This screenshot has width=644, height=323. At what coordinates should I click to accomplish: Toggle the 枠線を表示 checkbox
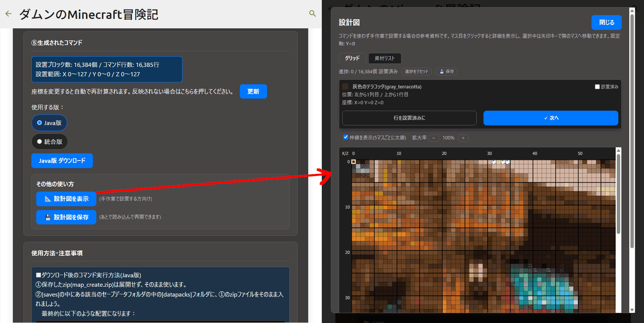point(346,137)
